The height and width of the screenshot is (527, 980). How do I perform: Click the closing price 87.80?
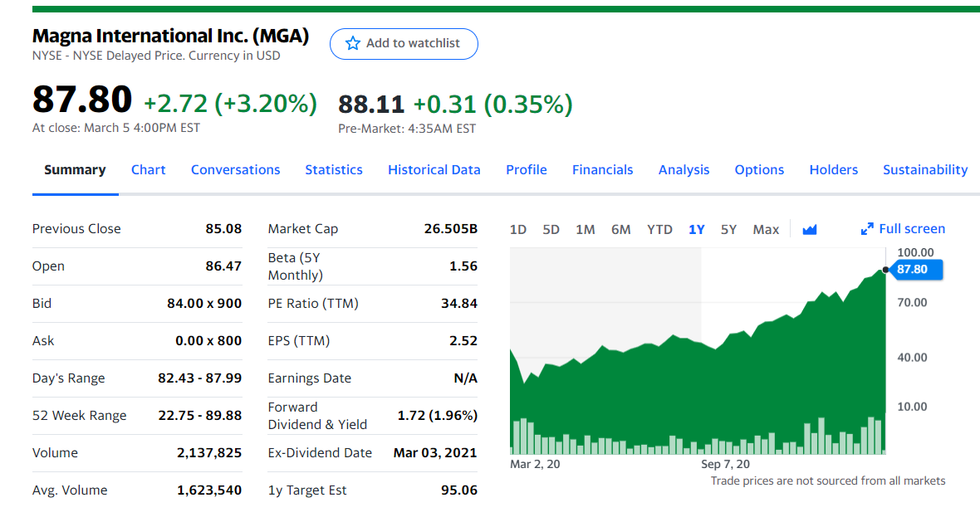pos(82,99)
